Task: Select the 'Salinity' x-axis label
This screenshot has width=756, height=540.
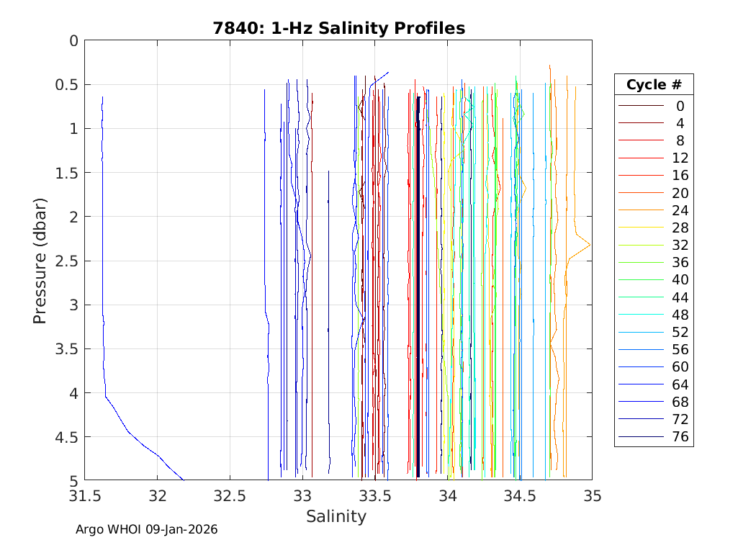Action: [336, 516]
